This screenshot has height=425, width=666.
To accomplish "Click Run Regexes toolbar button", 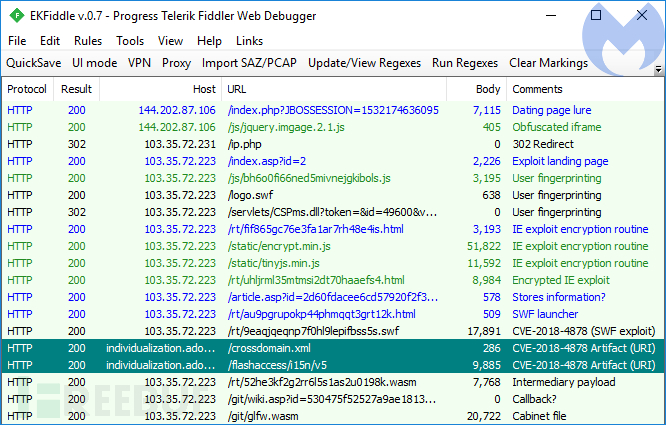I will (465, 63).
